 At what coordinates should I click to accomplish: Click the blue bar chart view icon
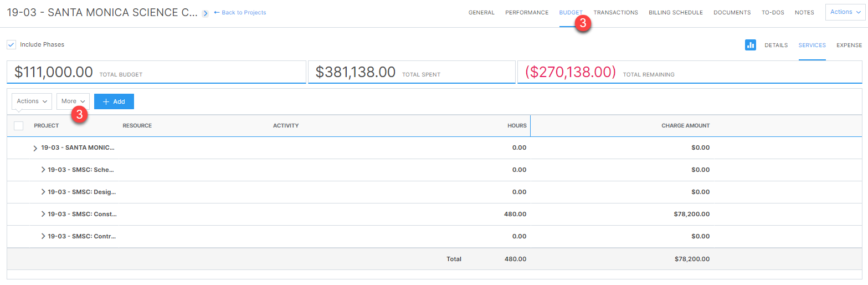tap(751, 45)
